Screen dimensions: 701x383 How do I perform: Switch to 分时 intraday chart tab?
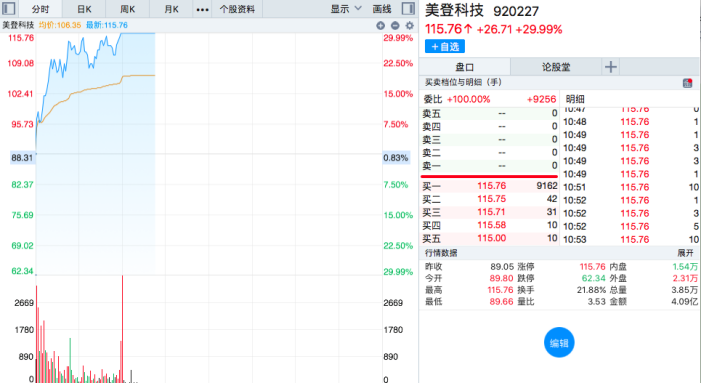point(41,9)
